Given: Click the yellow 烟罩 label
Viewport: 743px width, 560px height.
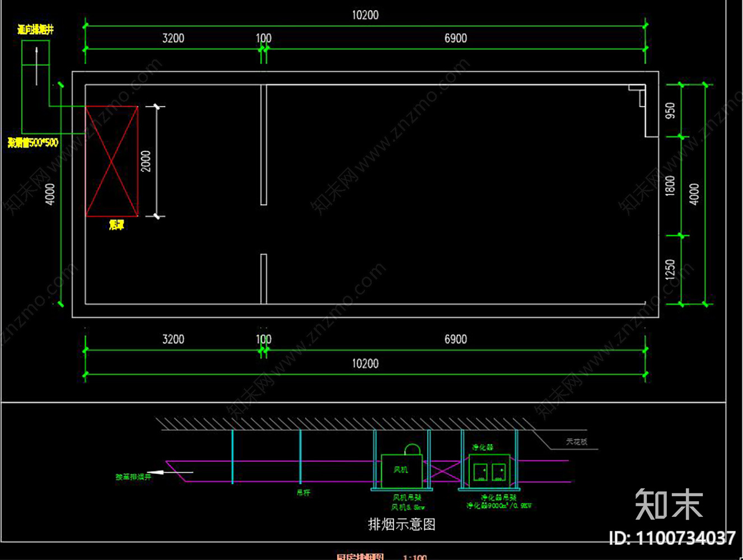Looking at the screenshot, I should [x=116, y=225].
